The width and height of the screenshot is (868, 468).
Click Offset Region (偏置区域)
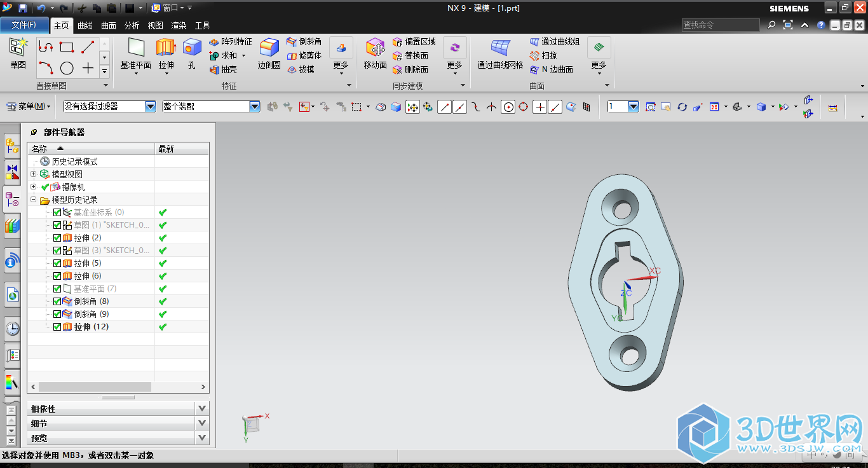click(414, 42)
